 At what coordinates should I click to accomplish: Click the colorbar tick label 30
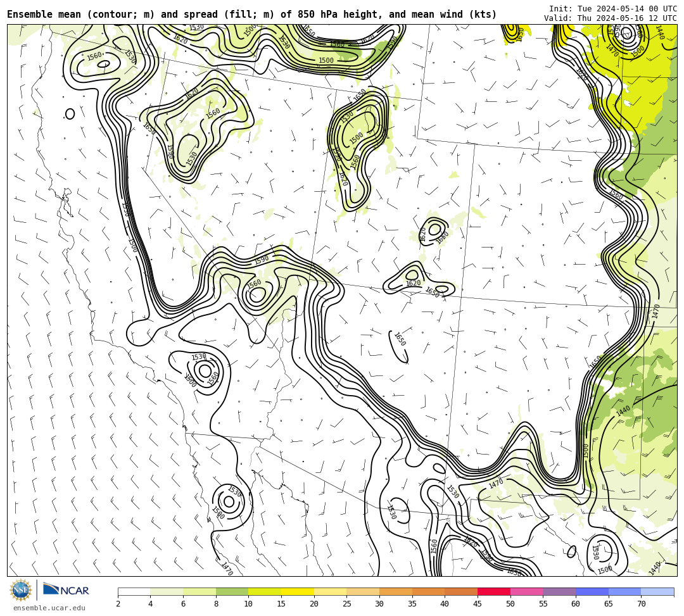coord(379,604)
